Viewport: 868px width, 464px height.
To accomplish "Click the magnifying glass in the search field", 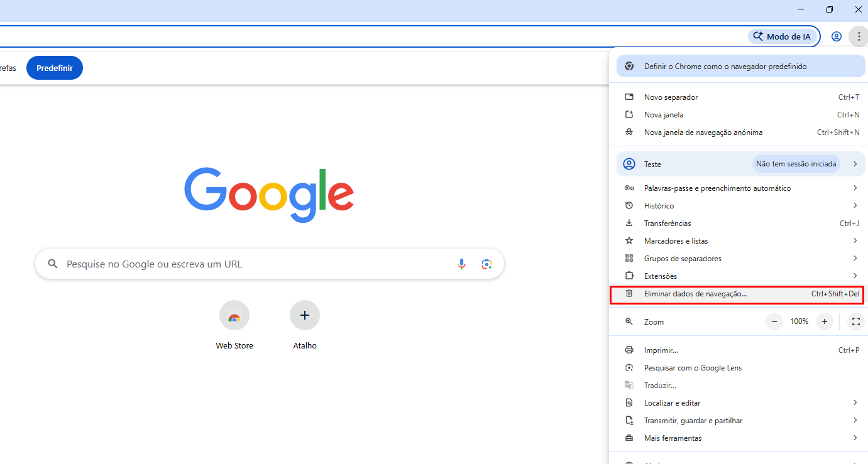I will tap(53, 264).
